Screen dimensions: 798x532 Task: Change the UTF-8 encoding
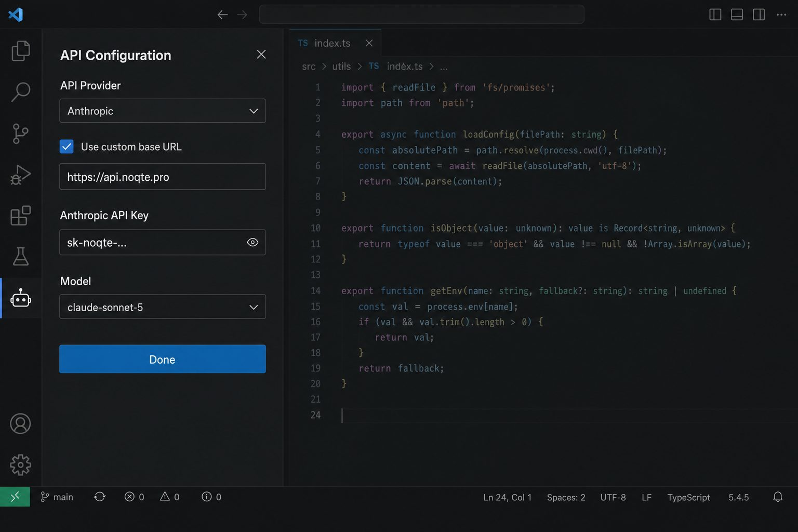(x=613, y=497)
